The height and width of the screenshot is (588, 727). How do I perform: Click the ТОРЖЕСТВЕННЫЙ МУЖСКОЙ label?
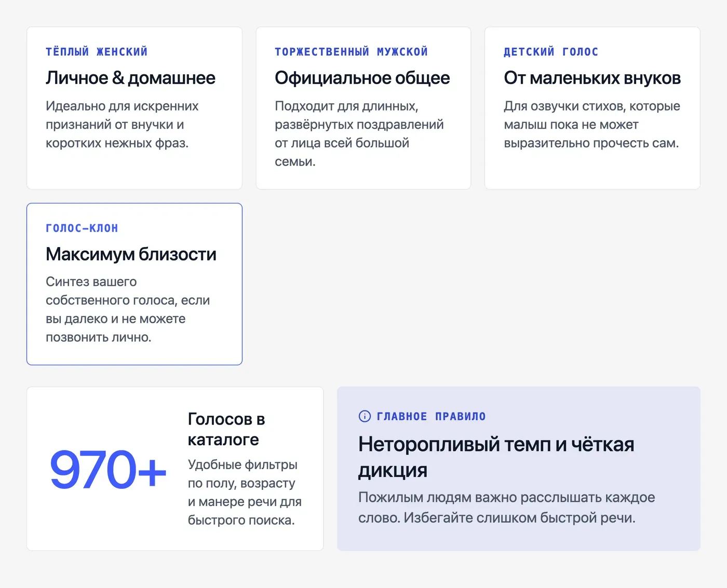(351, 52)
